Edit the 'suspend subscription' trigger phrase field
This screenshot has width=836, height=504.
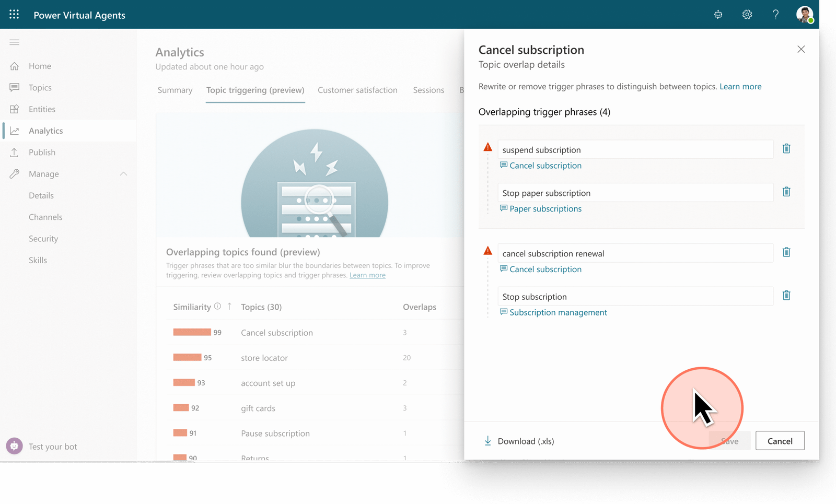coord(635,149)
